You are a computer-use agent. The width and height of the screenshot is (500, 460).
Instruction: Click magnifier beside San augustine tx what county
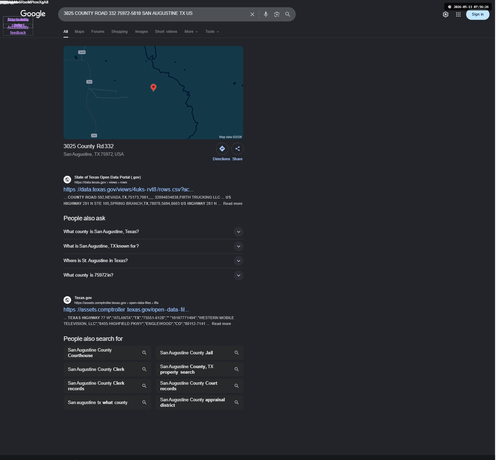tap(144, 402)
